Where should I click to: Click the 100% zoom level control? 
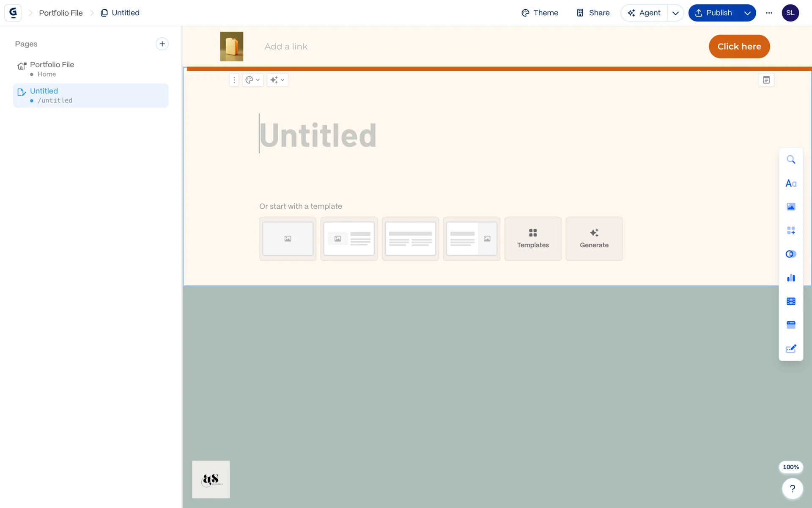(790, 467)
